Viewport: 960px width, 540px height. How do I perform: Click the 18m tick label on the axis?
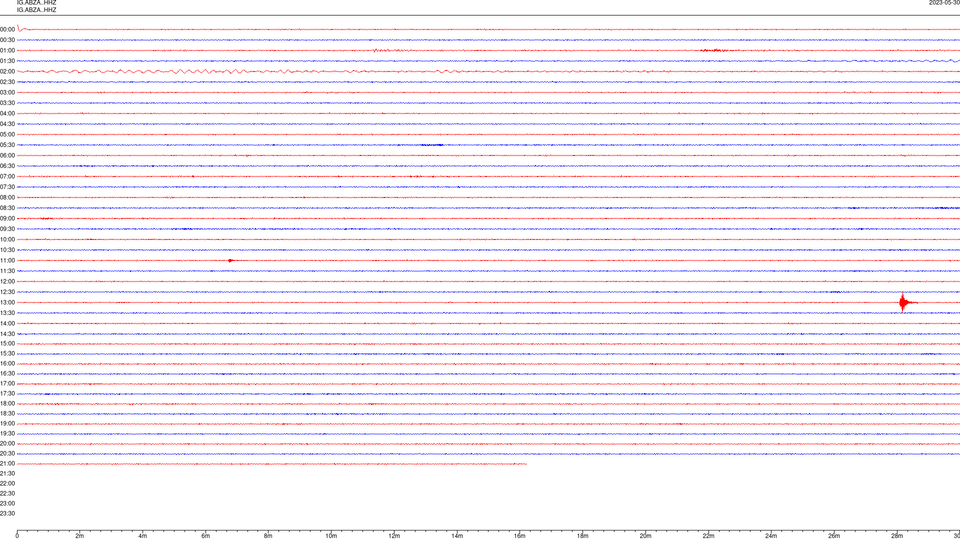click(583, 536)
